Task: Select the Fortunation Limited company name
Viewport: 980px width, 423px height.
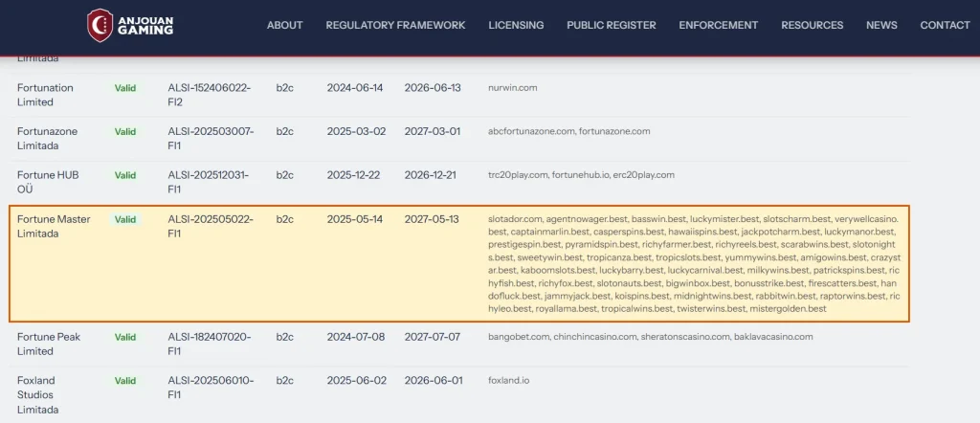Action: (45, 95)
